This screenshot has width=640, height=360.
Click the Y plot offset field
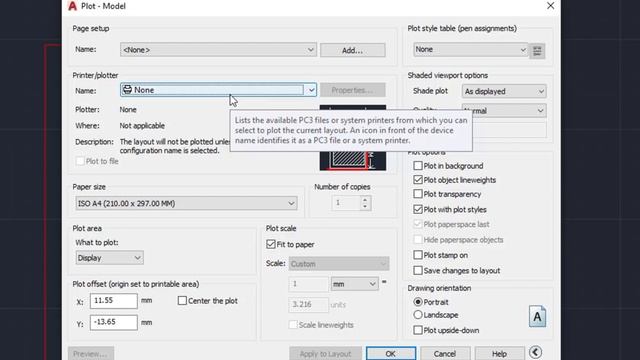click(113, 322)
